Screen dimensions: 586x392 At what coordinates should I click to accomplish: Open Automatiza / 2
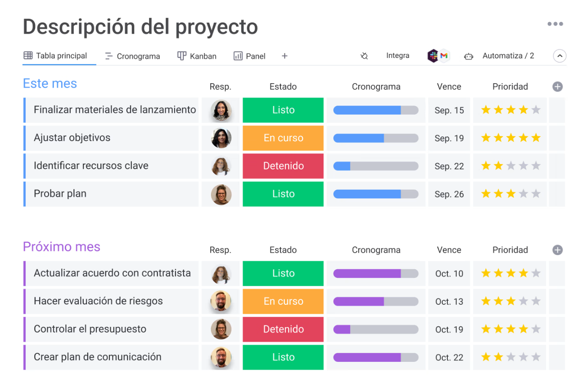(x=509, y=56)
